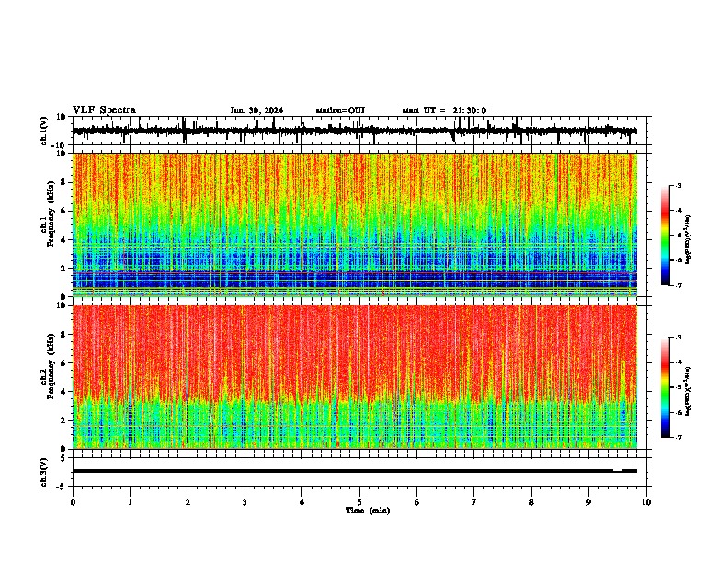Screen dimensions: 728x563
Task: Click time-axis tick label "9"
Action: click(x=588, y=502)
